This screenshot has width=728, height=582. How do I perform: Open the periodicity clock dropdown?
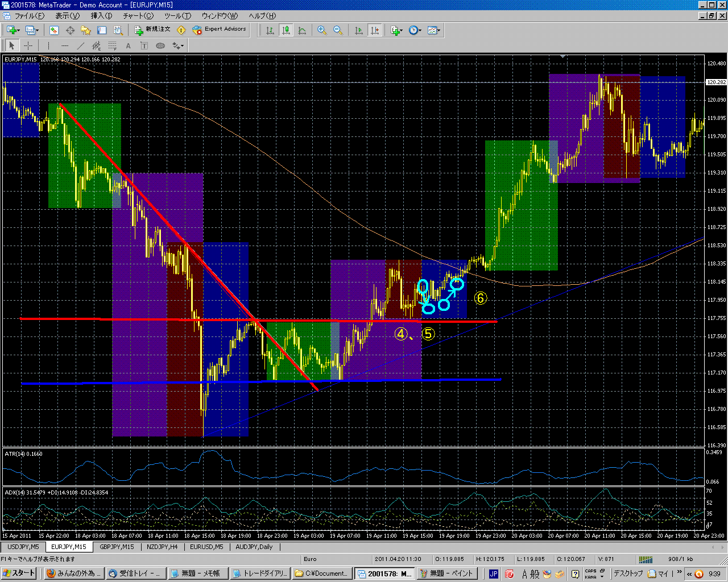click(x=415, y=30)
